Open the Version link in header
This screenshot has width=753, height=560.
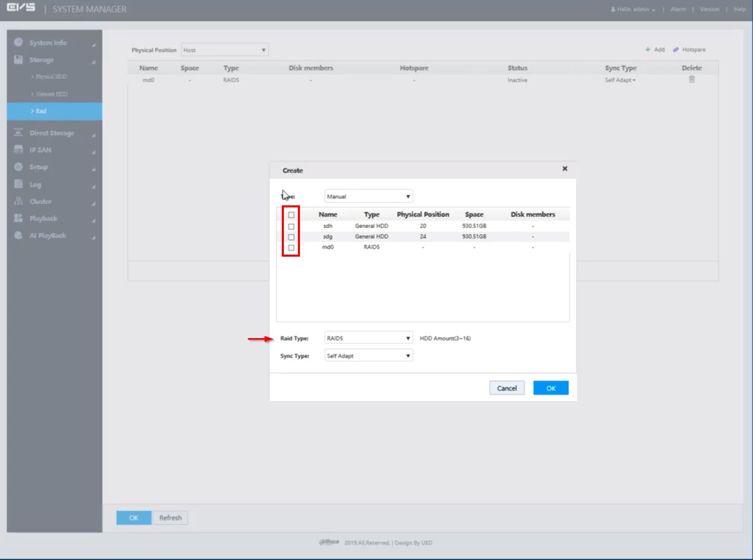tap(709, 9)
